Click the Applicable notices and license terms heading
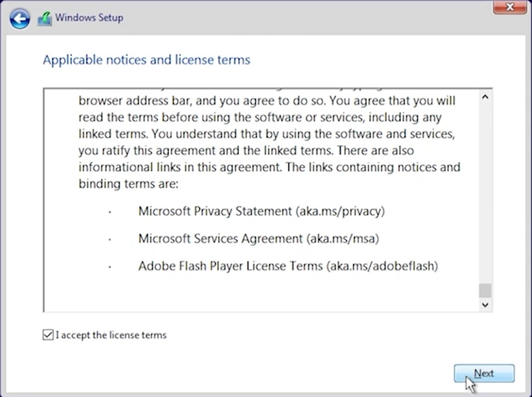This screenshot has width=532, height=397. coord(147,60)
